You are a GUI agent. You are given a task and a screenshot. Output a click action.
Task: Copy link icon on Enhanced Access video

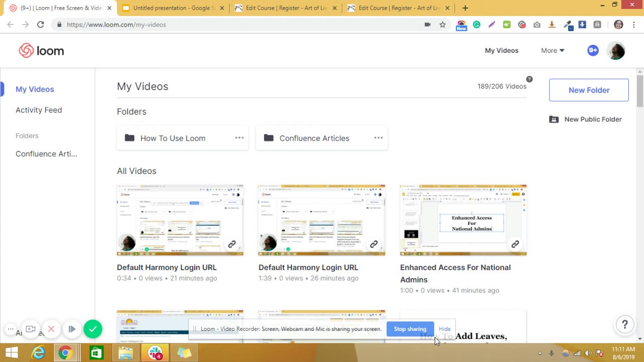pos(515,244)
